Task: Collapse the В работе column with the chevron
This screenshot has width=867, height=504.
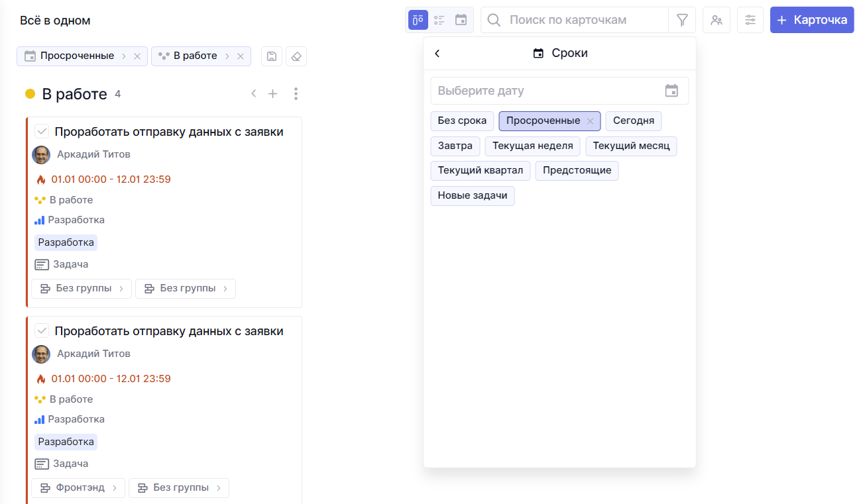Action: pyautogui.click(x=253, y=94)
